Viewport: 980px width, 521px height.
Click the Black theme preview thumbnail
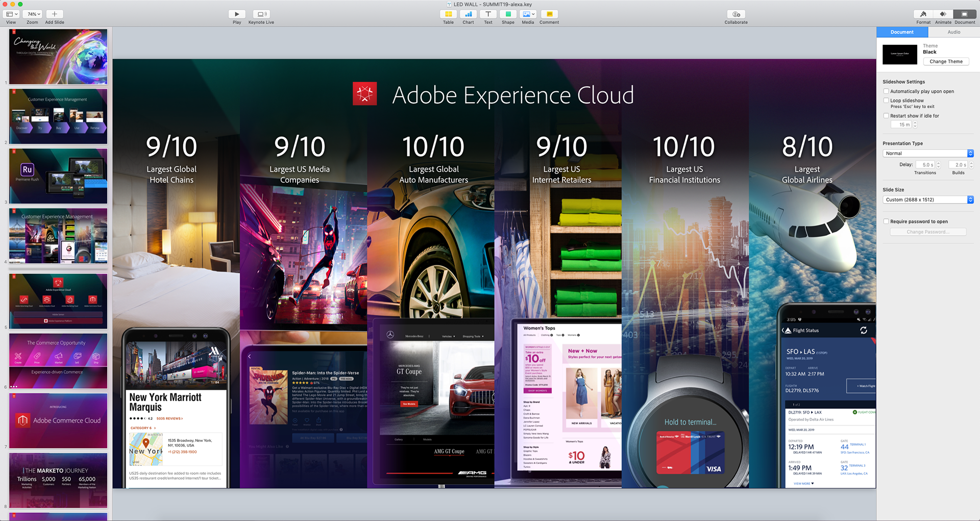900,54
